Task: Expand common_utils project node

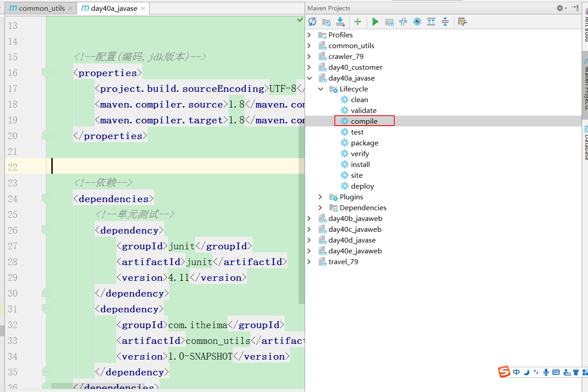Action: pos(309,45)
